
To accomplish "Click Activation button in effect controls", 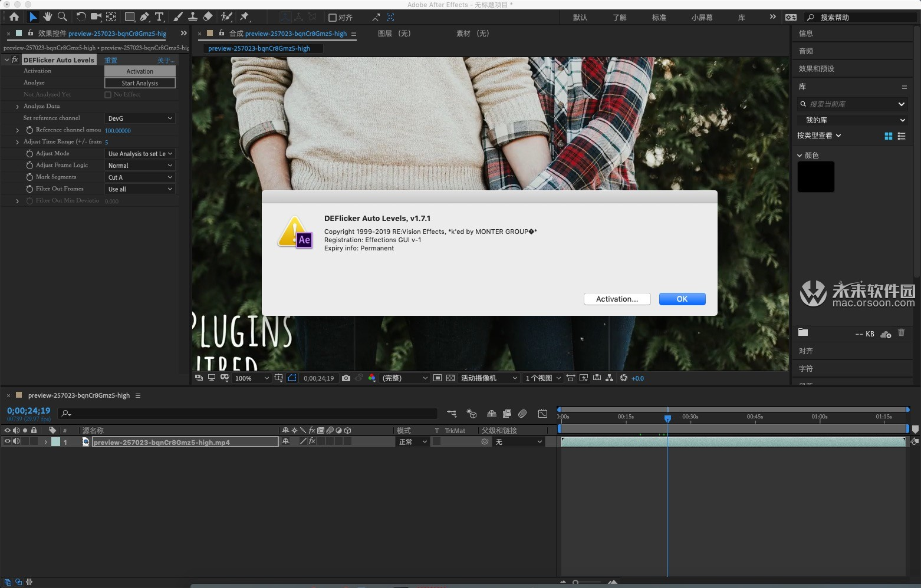I will coord(140,71).
